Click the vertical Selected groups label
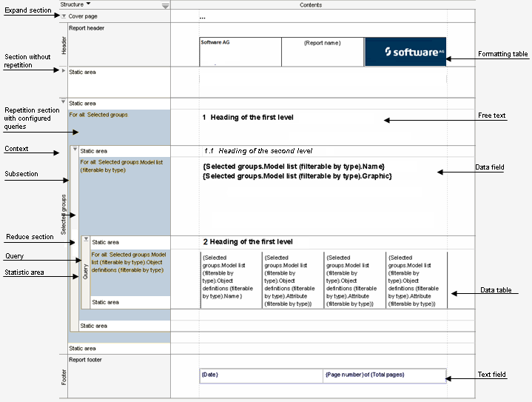The height and width of the screenshot is (402, 532). tap(64, 215)
